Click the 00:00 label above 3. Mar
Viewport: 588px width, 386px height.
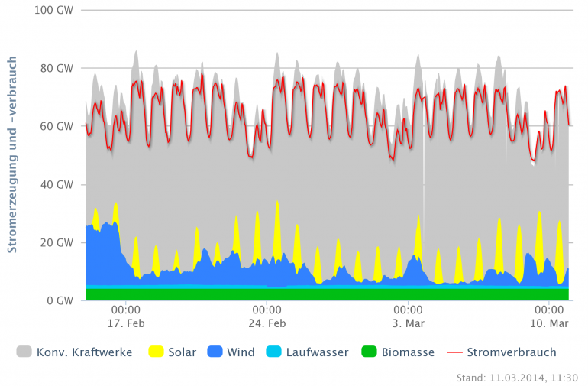409,310
